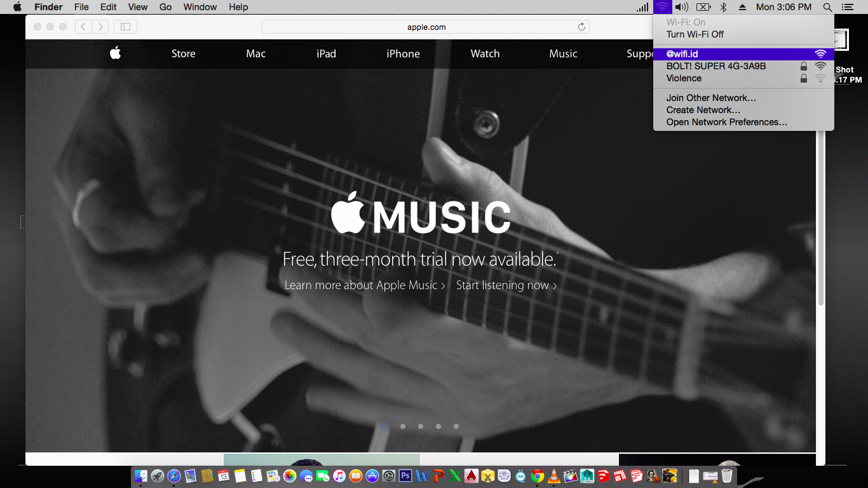Click the Safari sidebar toggle button
Screen dimensions: 868x488
(125, 27)
